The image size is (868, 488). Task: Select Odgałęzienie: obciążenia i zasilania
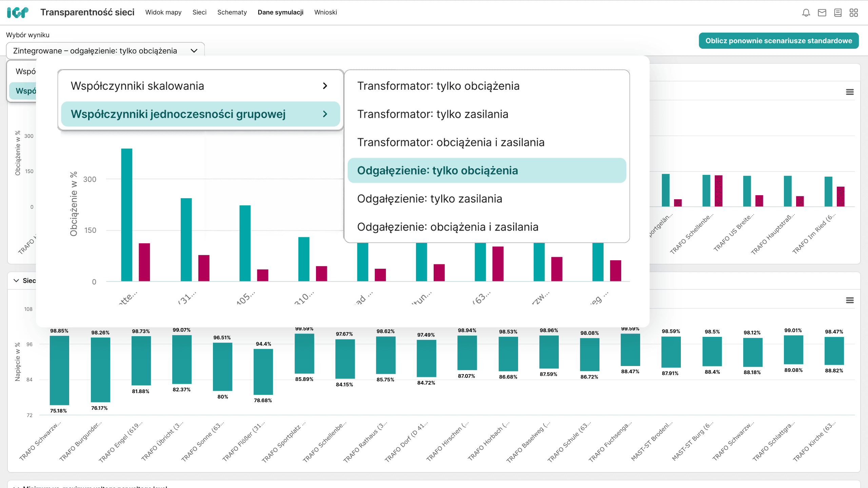click(448, 227)
